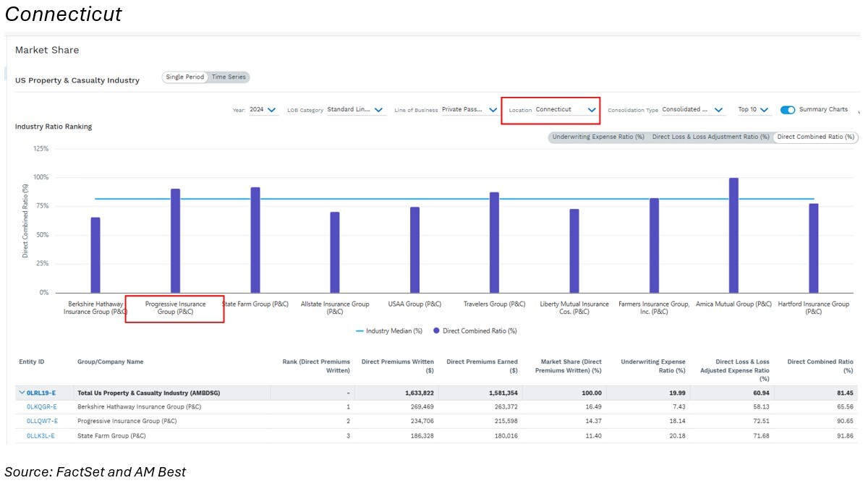
Task: Click the State Farm Group chart bar
Action: 255,240
